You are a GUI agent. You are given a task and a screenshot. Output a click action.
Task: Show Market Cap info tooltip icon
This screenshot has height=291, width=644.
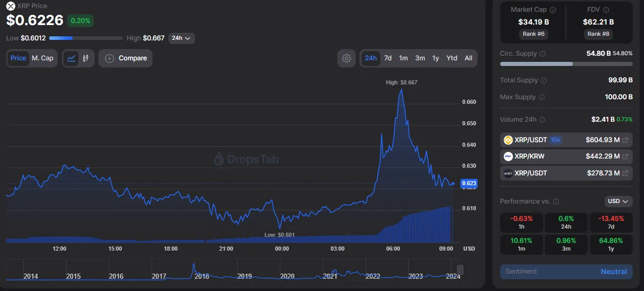point(553,10)
